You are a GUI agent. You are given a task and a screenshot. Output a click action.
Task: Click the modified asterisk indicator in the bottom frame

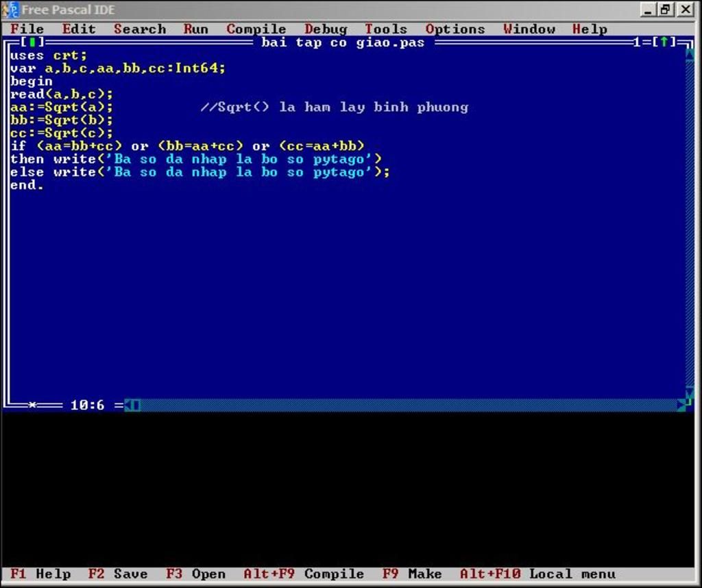[x=32, y=406]
